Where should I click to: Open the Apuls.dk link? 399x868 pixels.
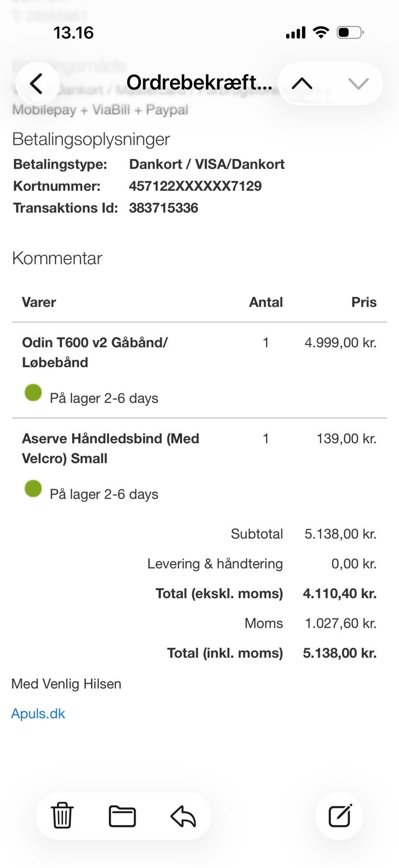point(38,713)
